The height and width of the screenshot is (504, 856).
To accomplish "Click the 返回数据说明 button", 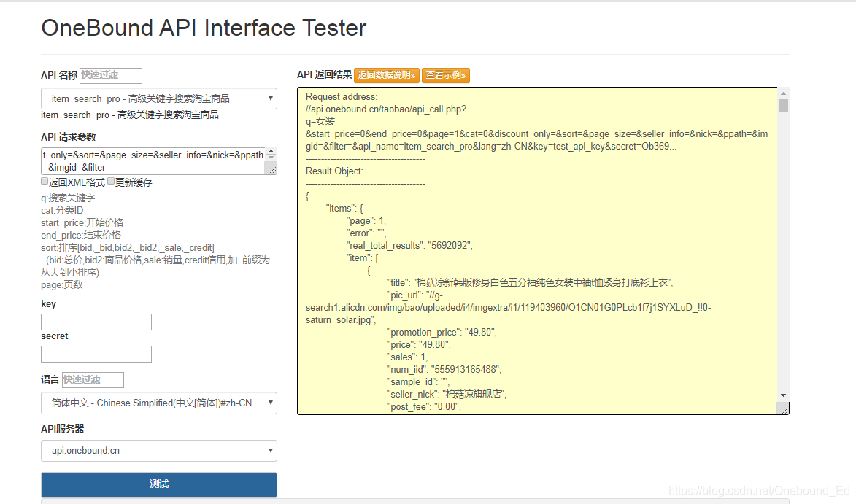I will [387, 75].
